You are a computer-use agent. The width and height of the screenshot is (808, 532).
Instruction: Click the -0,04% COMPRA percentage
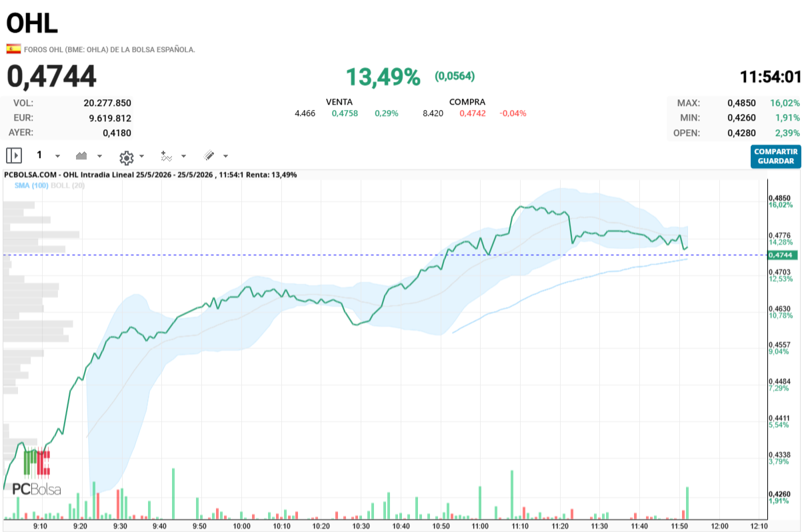[x=513, y=113]
